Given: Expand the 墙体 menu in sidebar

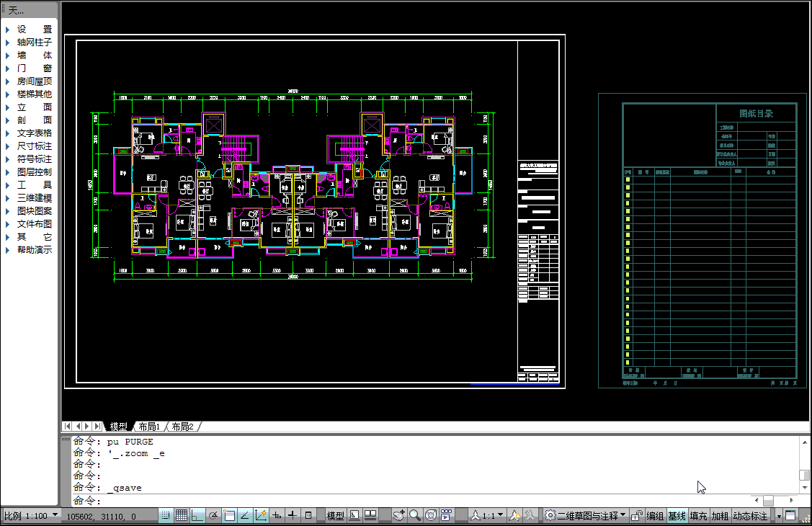Looking at the screenshot, I should coord(34,55).
